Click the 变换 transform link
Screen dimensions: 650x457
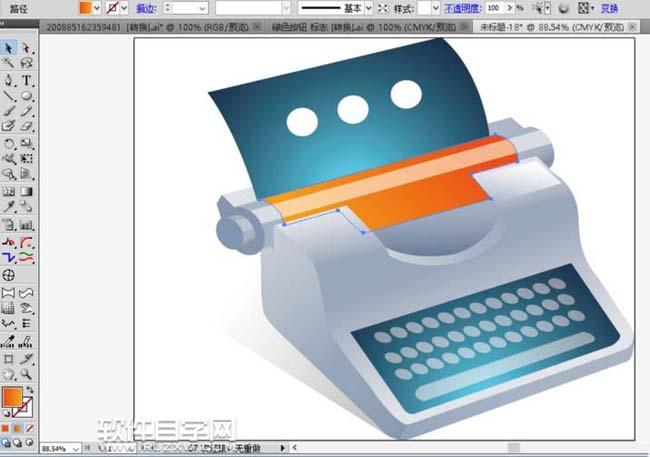tap(609, 8)
